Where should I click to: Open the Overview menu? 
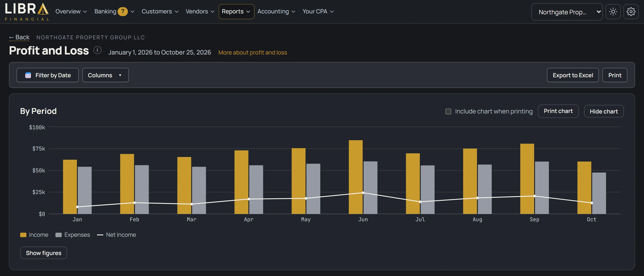71,11
